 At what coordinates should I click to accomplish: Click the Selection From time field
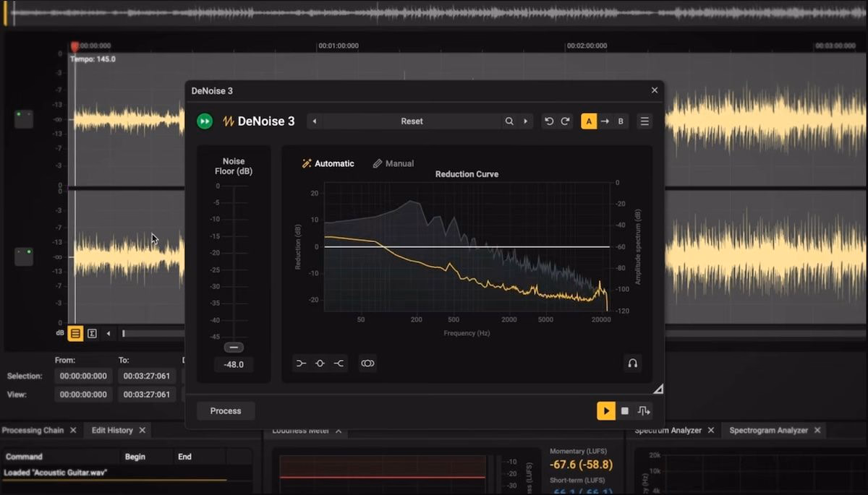(x=83, y=376)
